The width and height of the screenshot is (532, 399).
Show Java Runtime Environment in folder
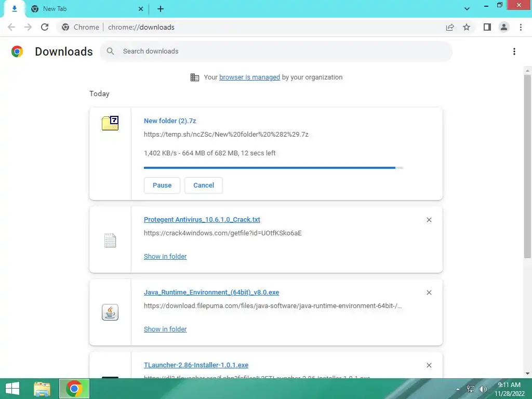(165, 329)
